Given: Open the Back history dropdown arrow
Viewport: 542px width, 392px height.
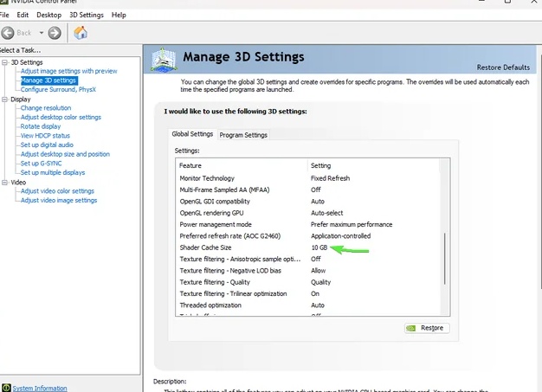Looking at the screenshot, I should pyautogui.click(x=42, y=33).
